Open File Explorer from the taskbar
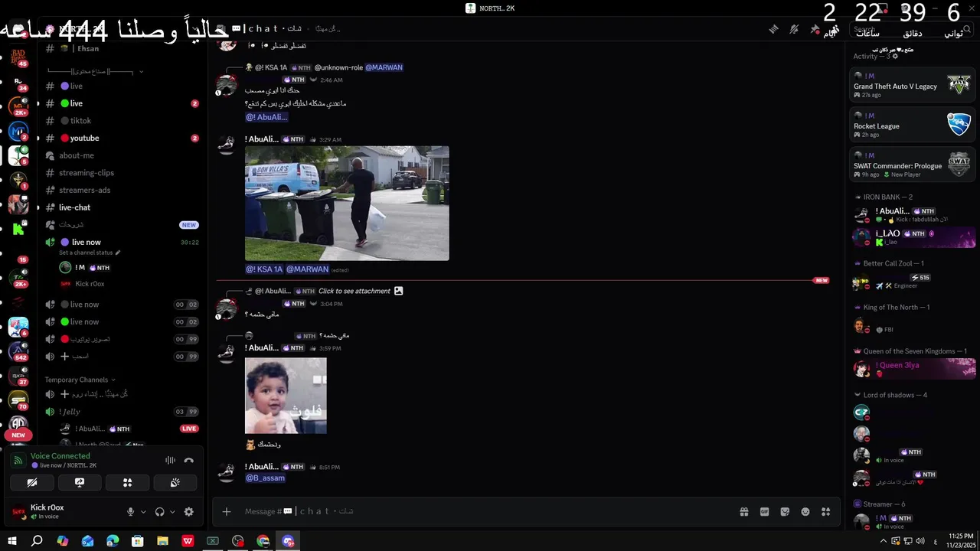The image size is (980, 551). click(162, 541)
